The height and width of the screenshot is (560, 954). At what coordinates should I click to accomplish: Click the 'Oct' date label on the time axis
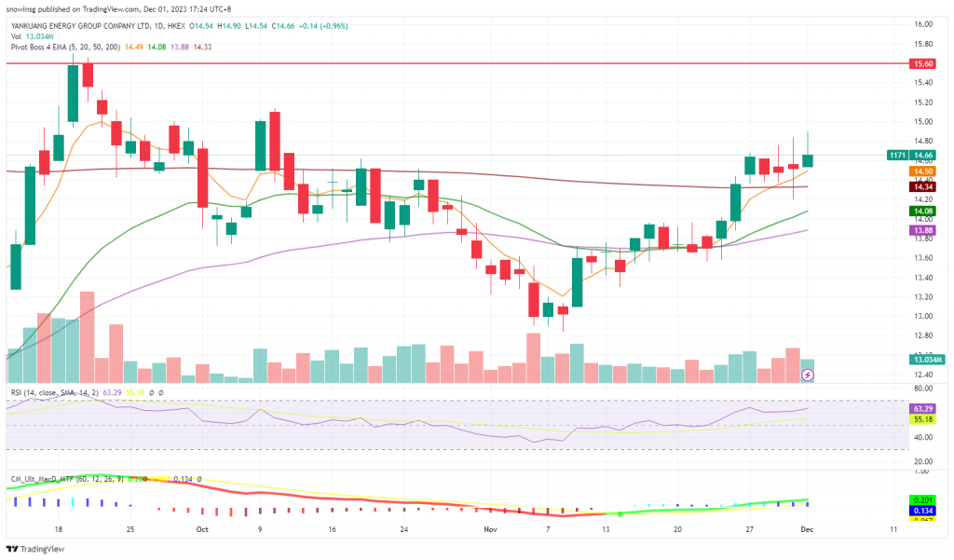(202, 529)
